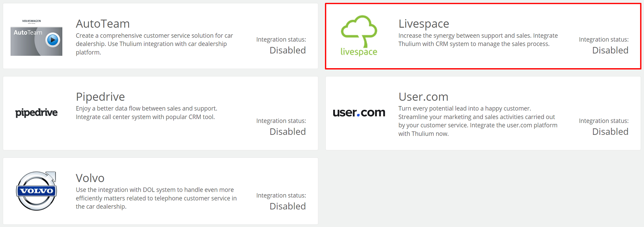This screenshot has height=227, width=644.
Task: Click User.com description about potential lead
Action: [478, 121]
